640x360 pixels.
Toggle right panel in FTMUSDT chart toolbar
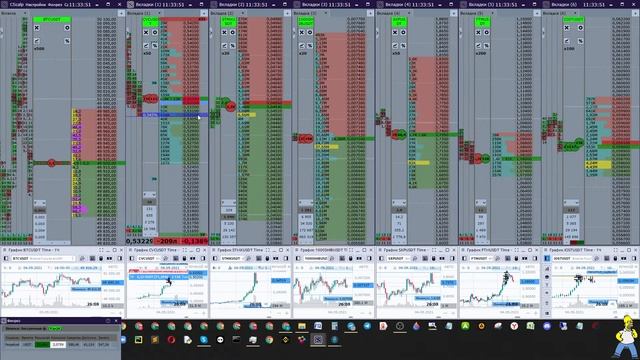click(534, 258)
